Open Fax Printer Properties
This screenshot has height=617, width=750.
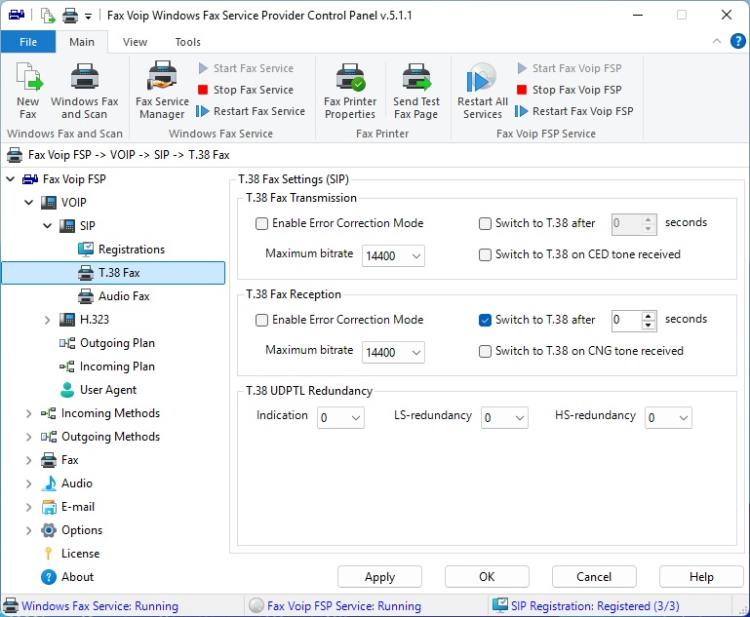tap(350, 78)
